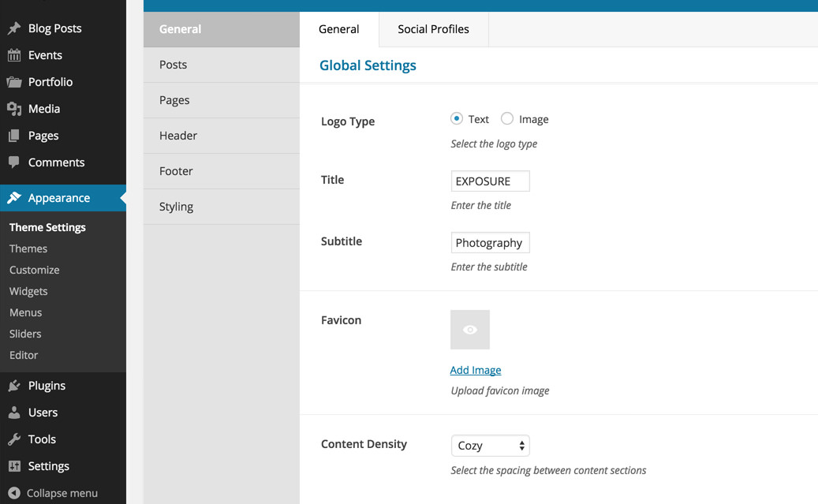Select the General tab in Global Settings
The height and width of the screenshot is (504, 818).
coord(339,29)
